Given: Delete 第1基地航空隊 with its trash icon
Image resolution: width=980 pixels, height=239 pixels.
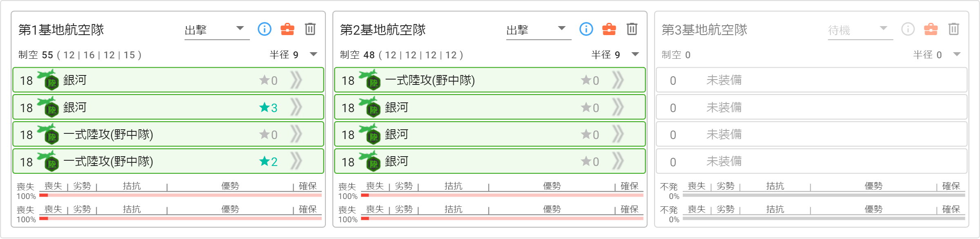Looking at the screenshot, I should click(310, 29).
